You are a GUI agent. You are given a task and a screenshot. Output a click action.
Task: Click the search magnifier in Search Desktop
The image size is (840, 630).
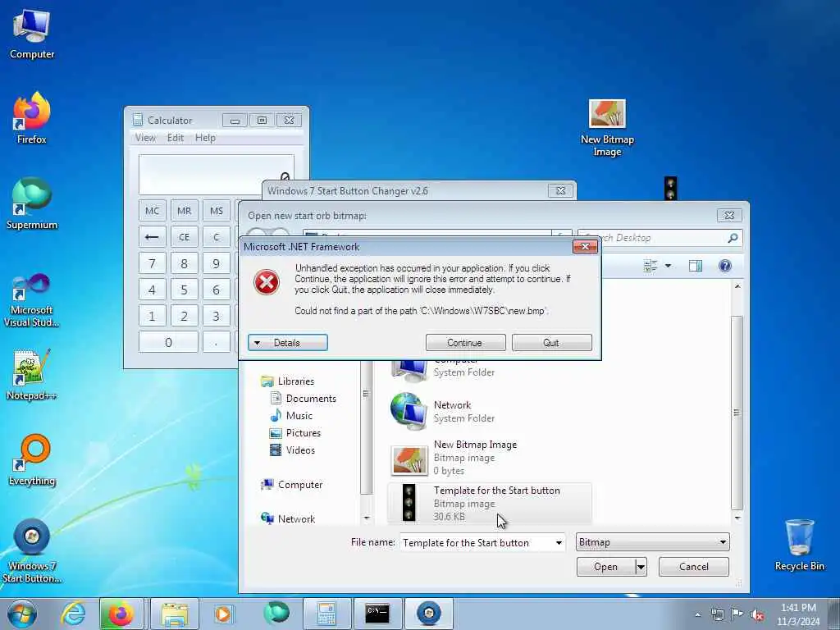coord(733,238)
